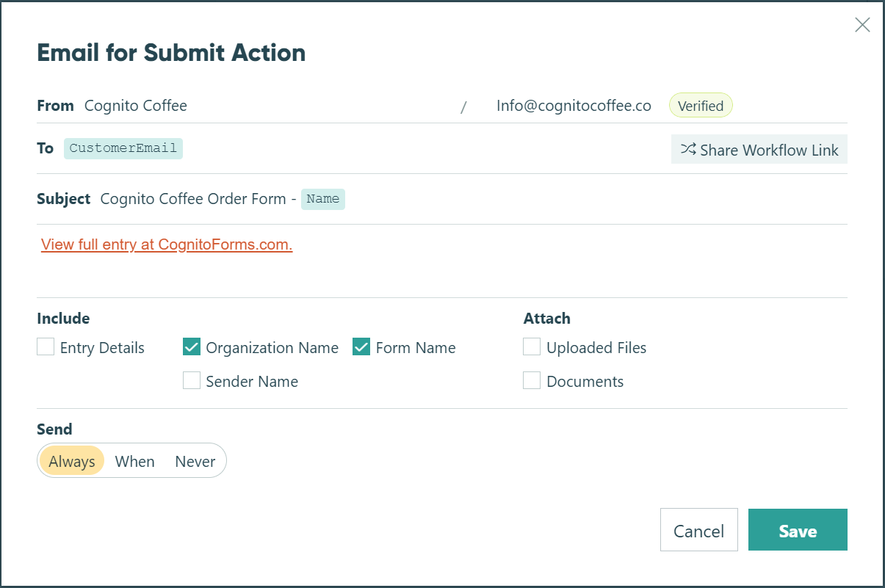Check the Uploaded Files attachment option
Screen dimensions: 885x588
click(532, 346)
